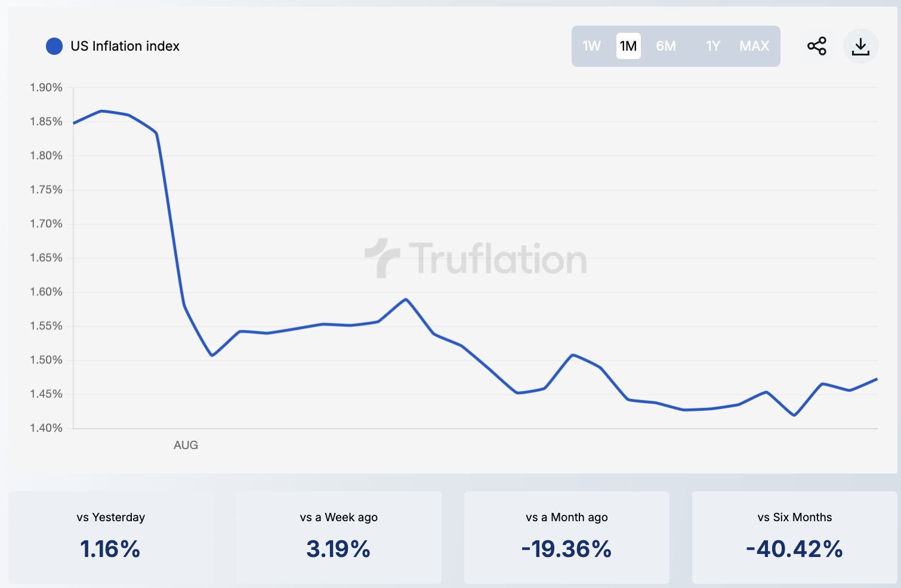Open the vs a Week ago card
Image resolution: width=901 pixels, height=588 pixels.
coord(338,537)
